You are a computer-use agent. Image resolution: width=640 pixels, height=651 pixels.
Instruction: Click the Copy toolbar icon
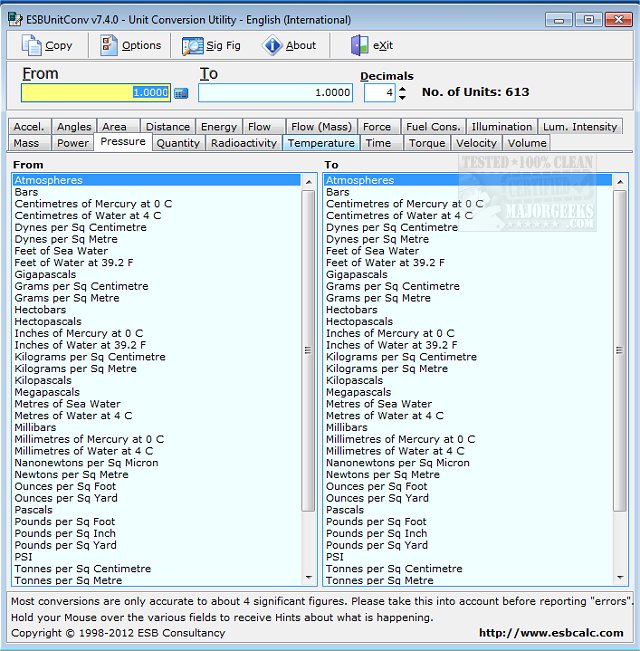point(32,45)
